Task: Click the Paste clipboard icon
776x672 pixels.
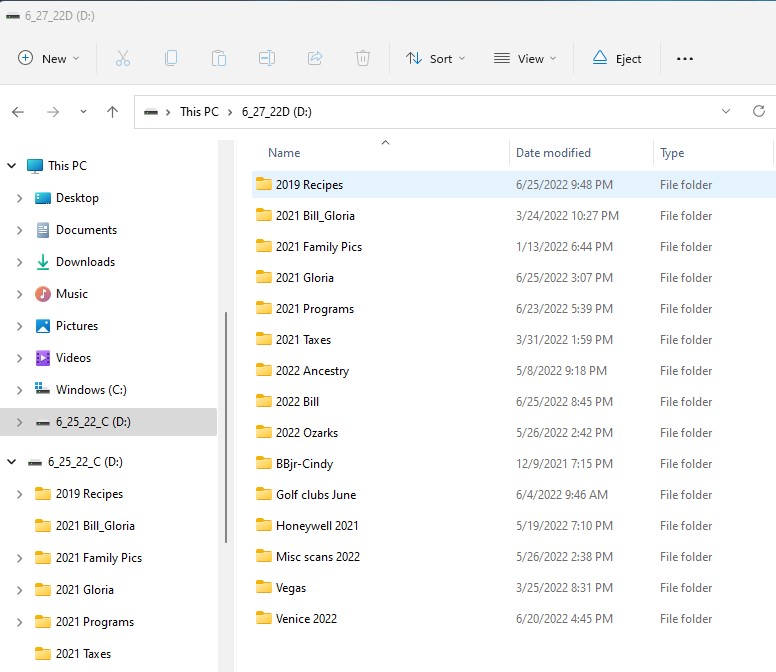Action: pos(219,58)
